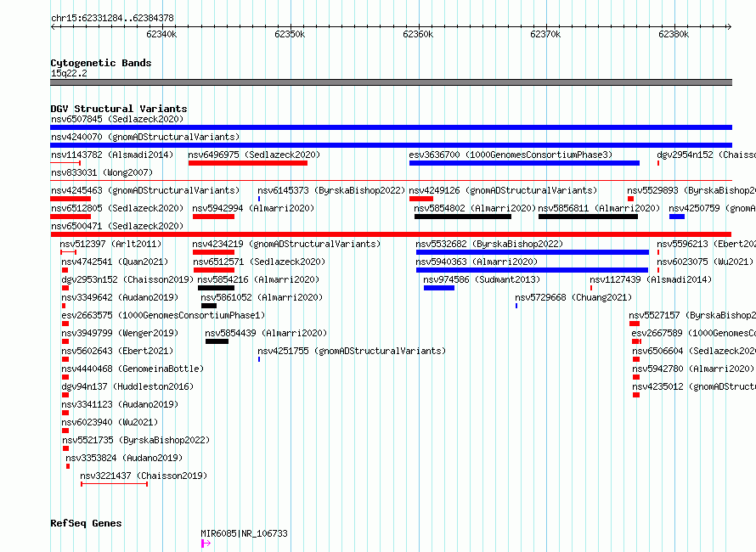The height and width of the screenshot is (552, 756).
Task: Click dgv2953n152 (Chaisson2019) label
Action: coord(127,279)
